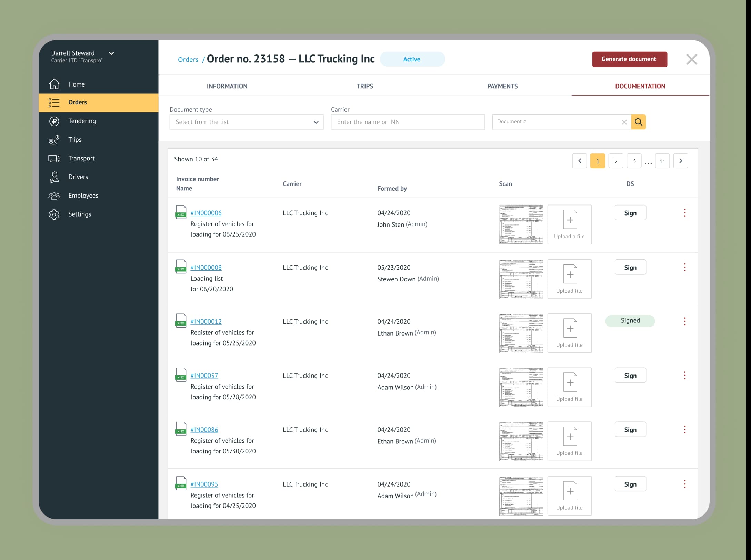
Task: Open the Document type dropdown
Action: tap(247, 122)
